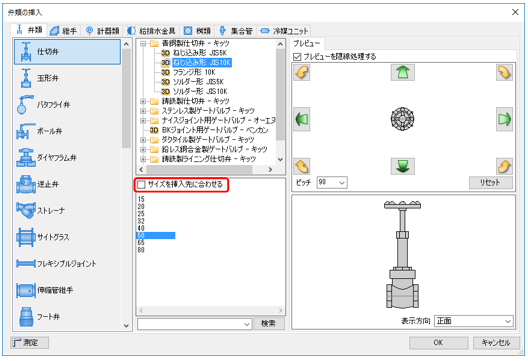Open the プレビュー tab

point(307,43)
